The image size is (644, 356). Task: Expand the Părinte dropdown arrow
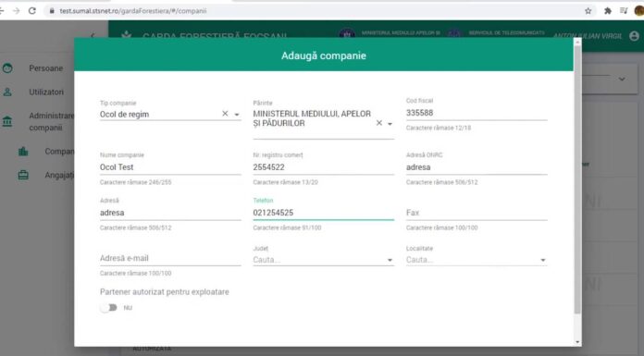[x=390, y=124]
